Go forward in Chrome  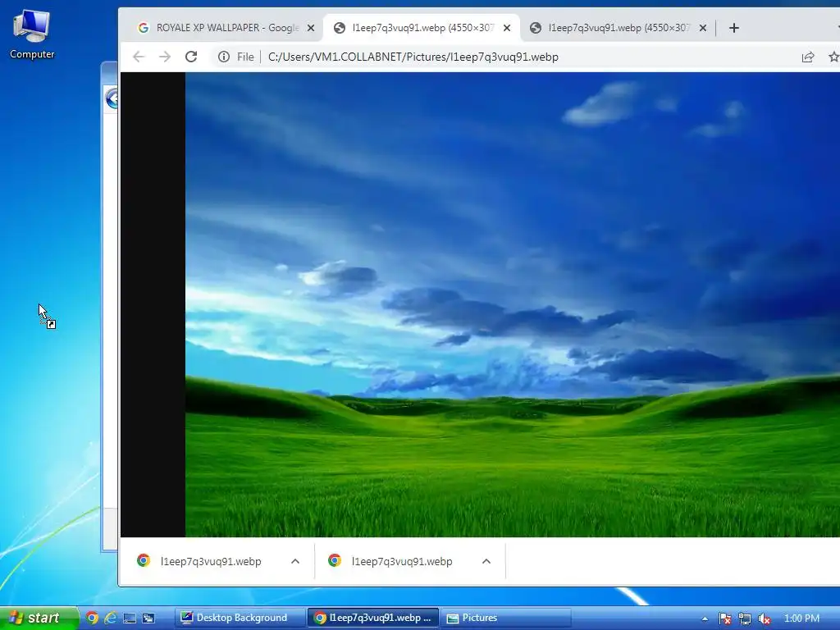[x=165, y=57]
